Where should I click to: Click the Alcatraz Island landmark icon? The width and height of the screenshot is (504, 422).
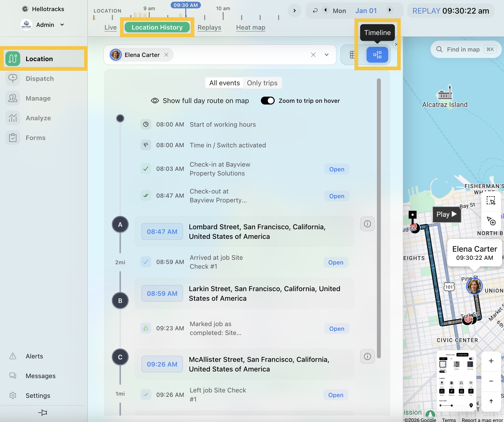445,92
